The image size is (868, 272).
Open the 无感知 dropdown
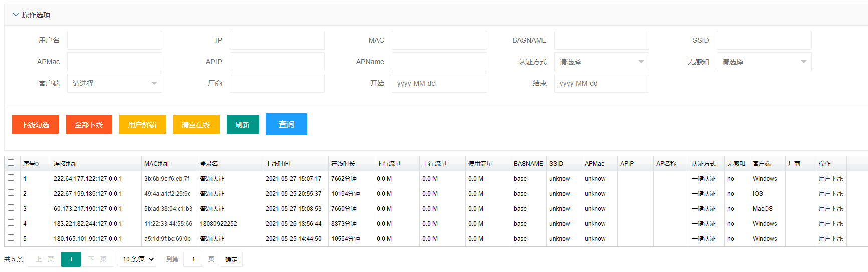[764, 62]
